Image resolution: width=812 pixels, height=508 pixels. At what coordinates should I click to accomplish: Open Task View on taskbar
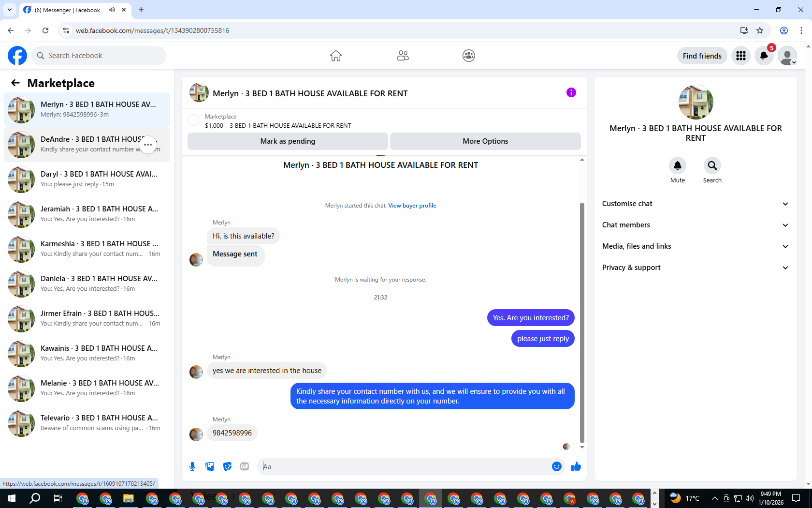[x=58, y=498]
